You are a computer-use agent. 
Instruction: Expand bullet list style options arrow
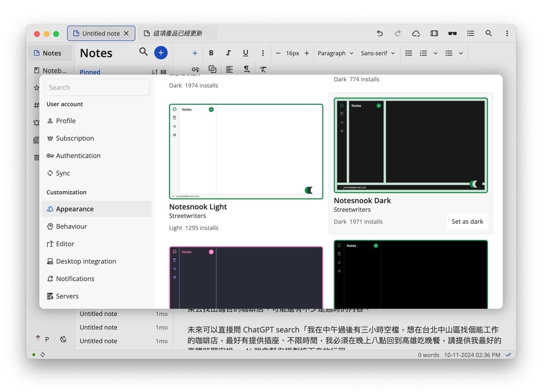click(x=461, y=53)
